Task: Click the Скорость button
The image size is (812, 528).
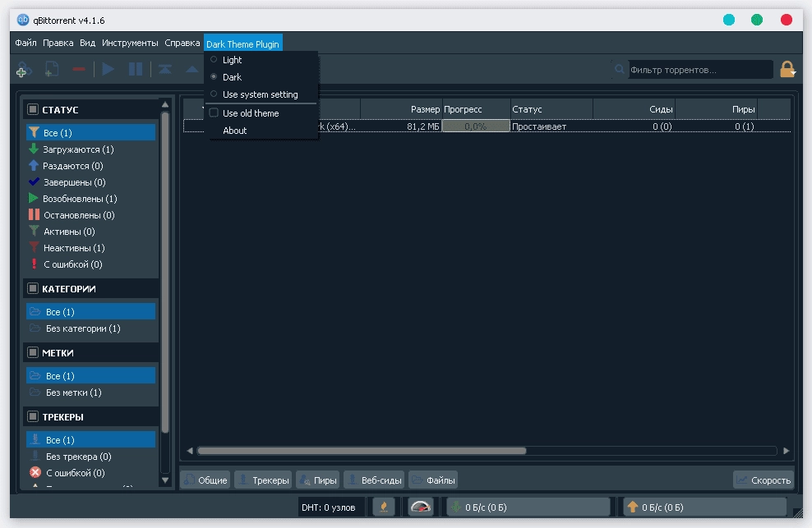Action: (x=764, y=480)
